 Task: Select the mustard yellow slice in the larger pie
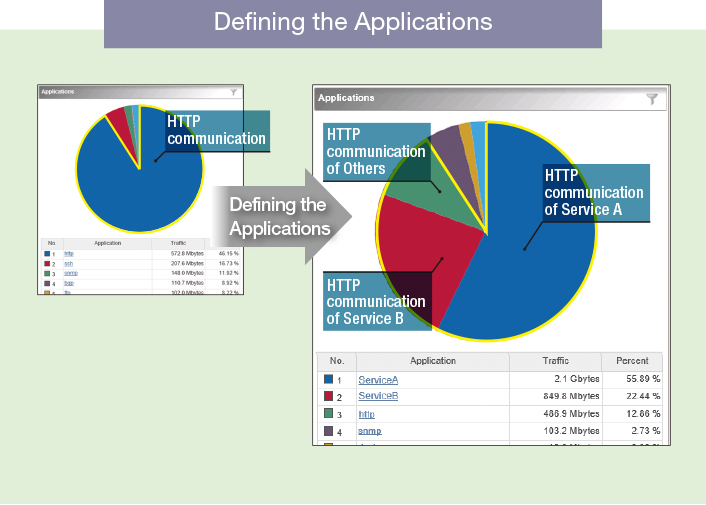click(469, 149)
